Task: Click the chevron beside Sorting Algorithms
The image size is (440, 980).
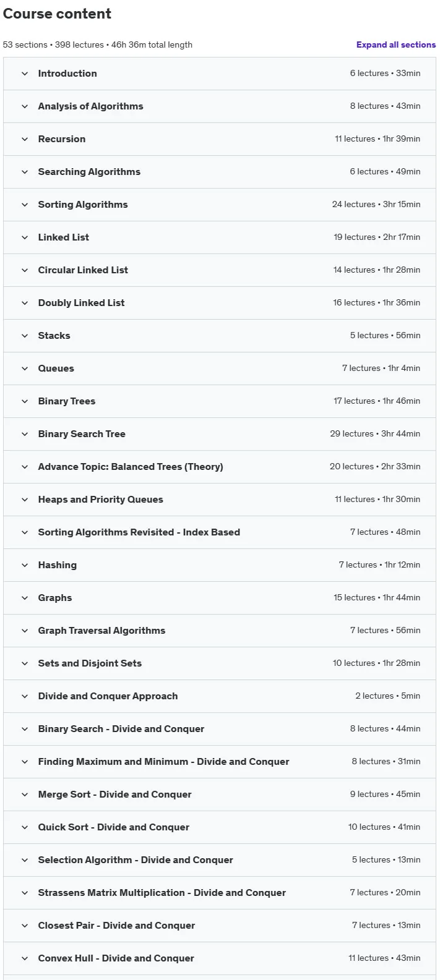Action: point(25,205)
